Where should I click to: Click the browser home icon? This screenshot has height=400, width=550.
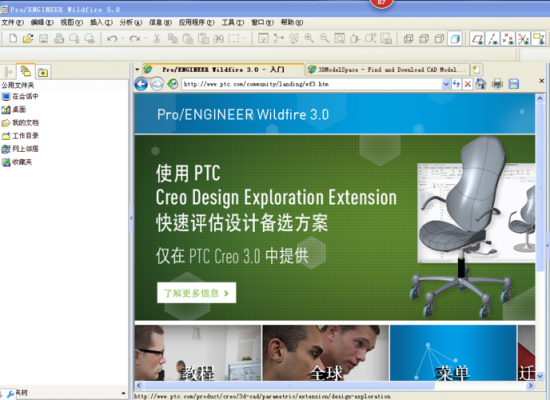(x=481, y=84)
